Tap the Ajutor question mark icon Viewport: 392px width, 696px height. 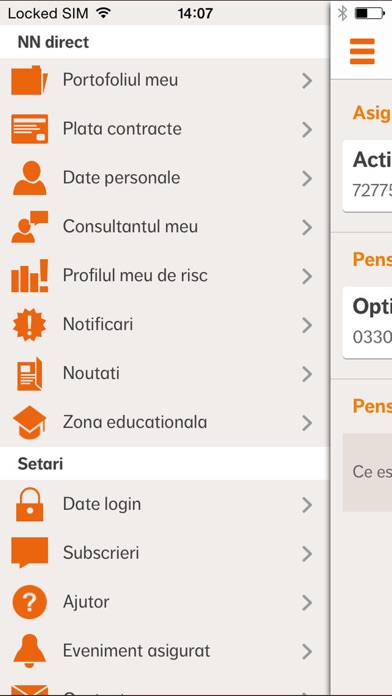pos(29,602)
